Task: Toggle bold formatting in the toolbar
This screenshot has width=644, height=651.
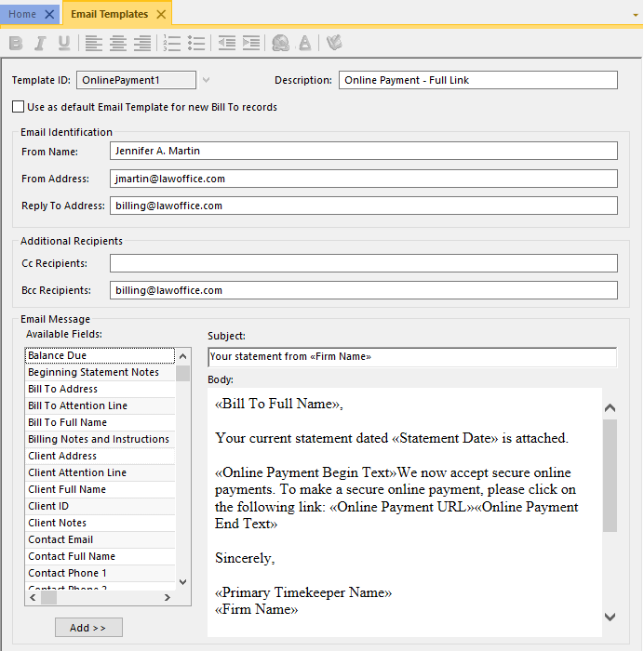Action: click(x=16, y=43)
